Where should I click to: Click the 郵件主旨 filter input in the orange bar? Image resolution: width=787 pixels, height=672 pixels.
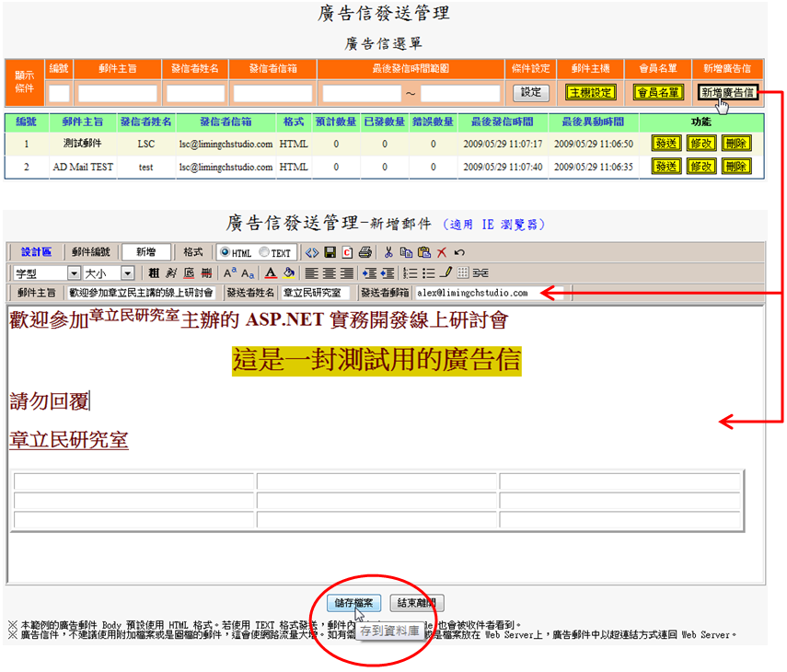pyautogui.click(x=118, y=93)
